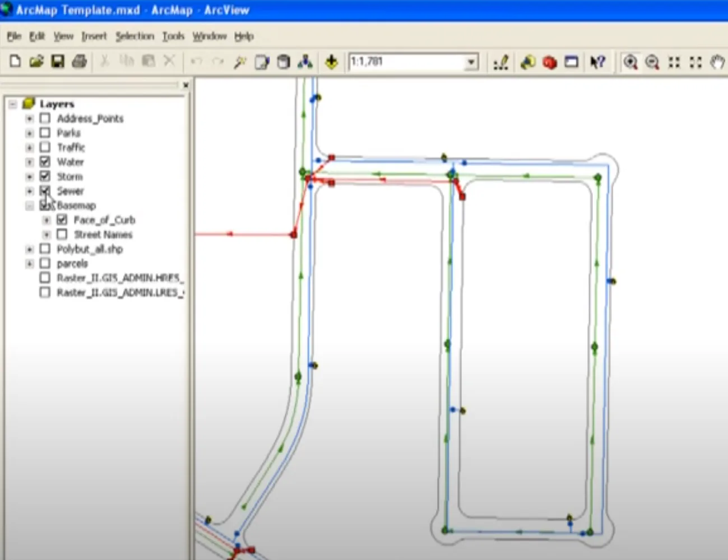The height and width of the screenshot is (560, 728).
Task: Click the Add Data button
Action: coord(331,62)
